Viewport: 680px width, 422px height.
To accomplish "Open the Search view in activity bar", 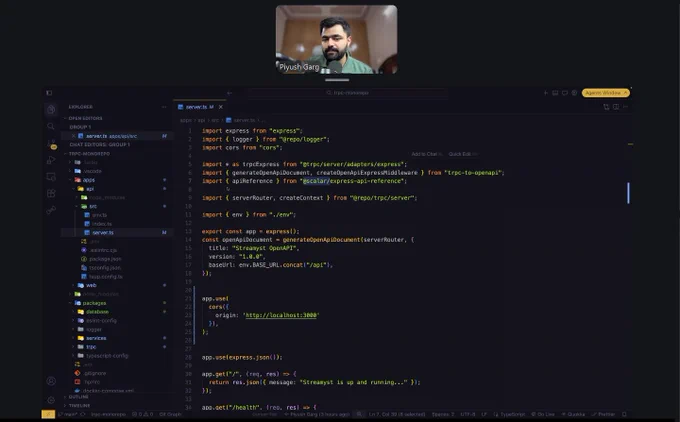I will (x=51, y=126).
